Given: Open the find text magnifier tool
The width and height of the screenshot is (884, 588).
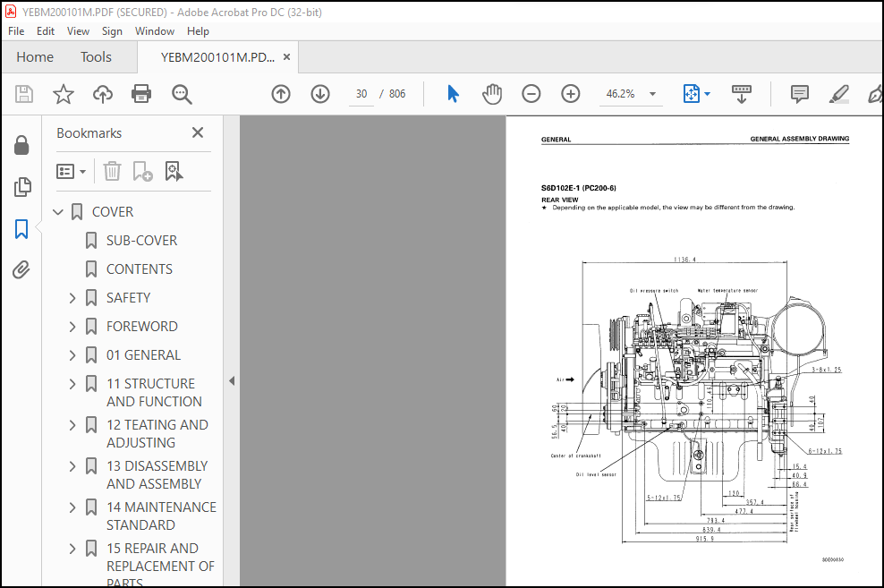Looking at the screenshot, I should pyautogui.click(x=182, y=94).
